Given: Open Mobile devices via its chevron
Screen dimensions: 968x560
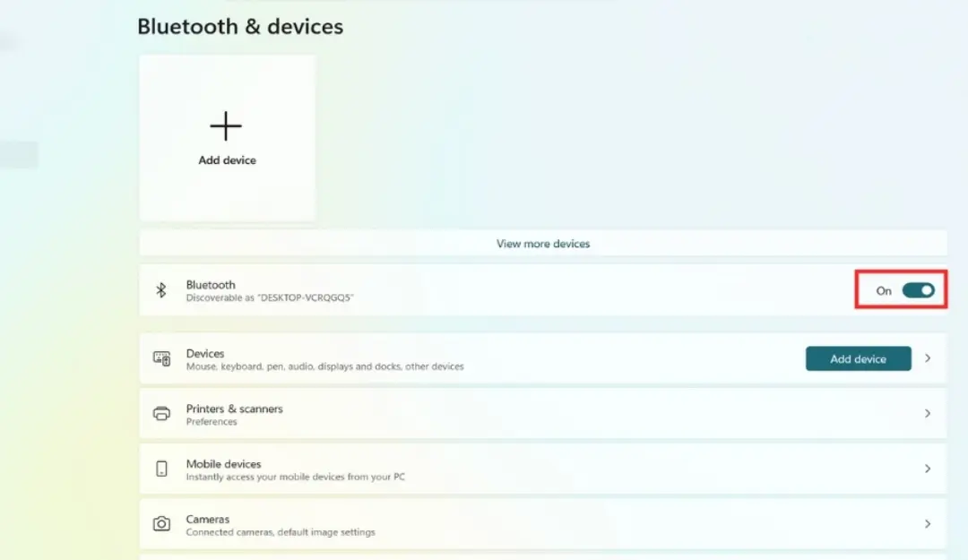Looking at the screenshot, I should pyautogui.click(x=928, y=469).
